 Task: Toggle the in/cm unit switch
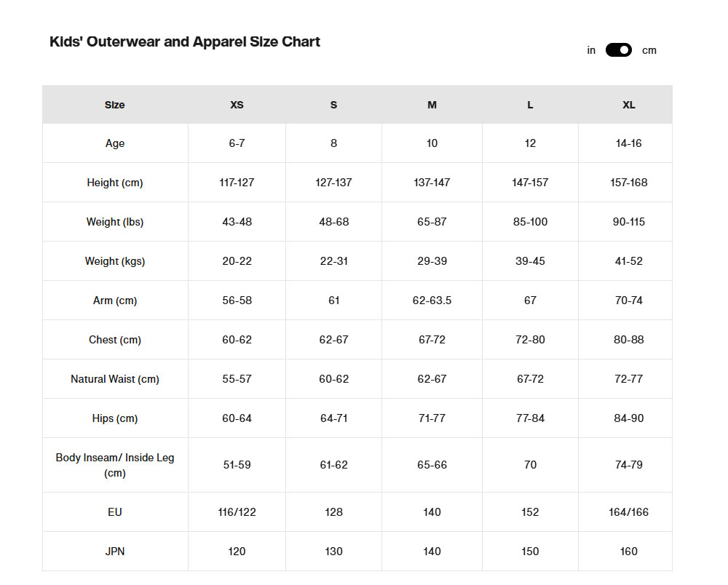618,50
